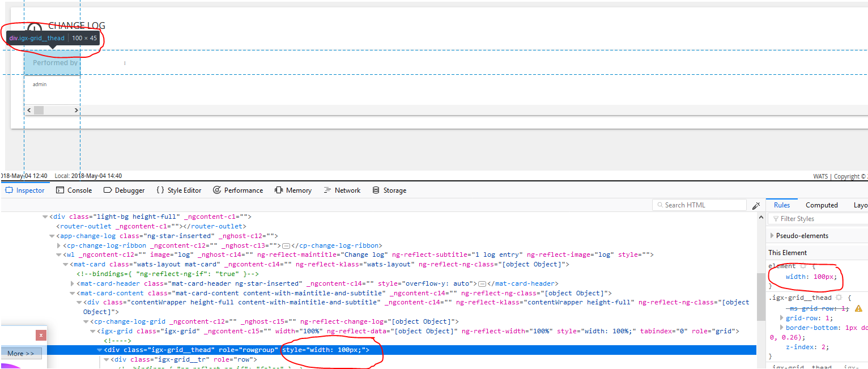Click the ellipsis badge in cp-change-log-ribbon node
868x369 pixels.
286,245
